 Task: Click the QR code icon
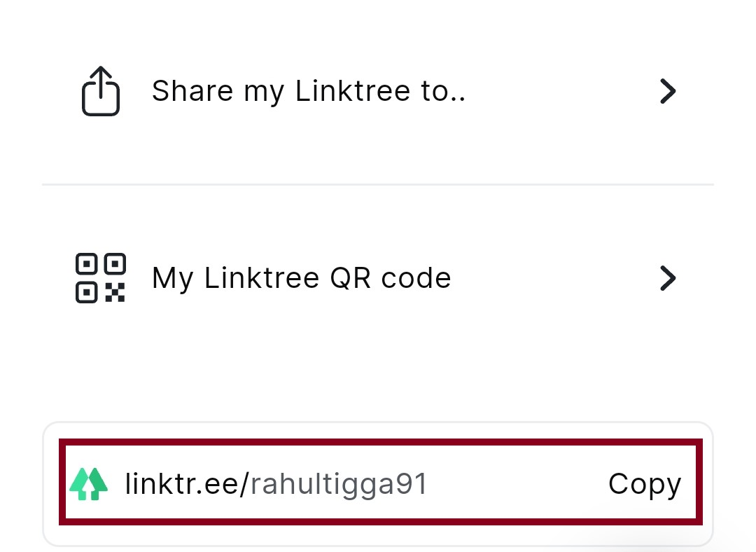(101, 278)
